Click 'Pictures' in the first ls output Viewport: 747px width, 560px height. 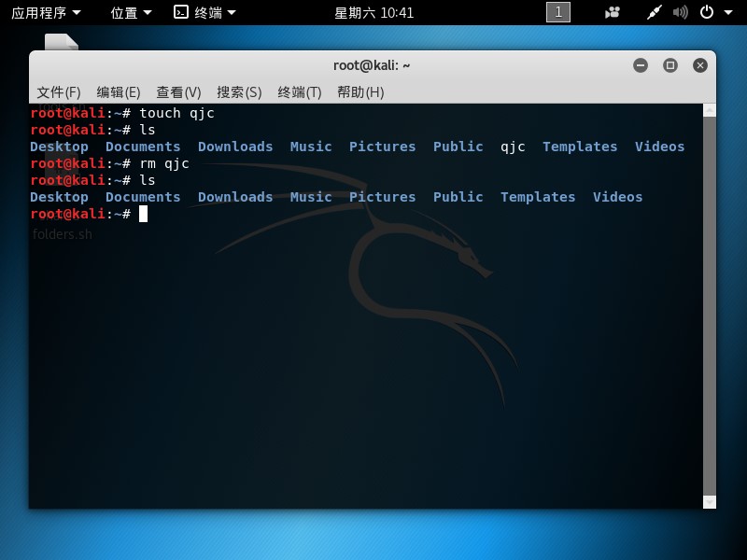pos(382,147)
